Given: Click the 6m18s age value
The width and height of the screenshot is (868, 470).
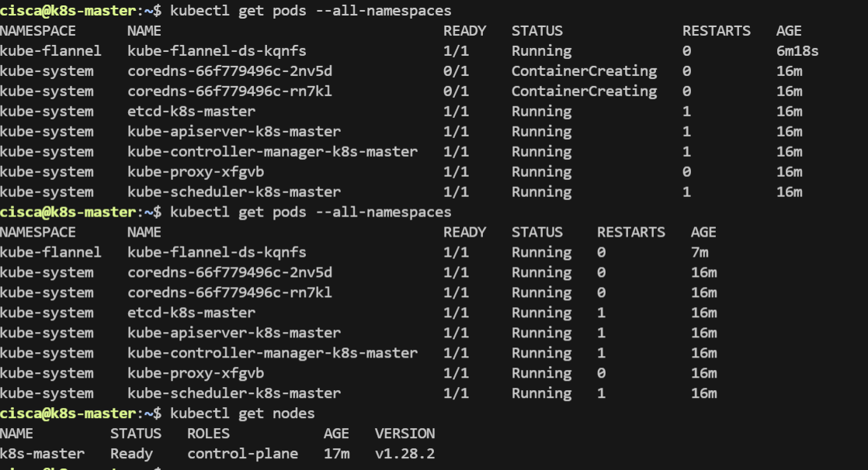Looking at the screenshot, I should tap(797, 51).
